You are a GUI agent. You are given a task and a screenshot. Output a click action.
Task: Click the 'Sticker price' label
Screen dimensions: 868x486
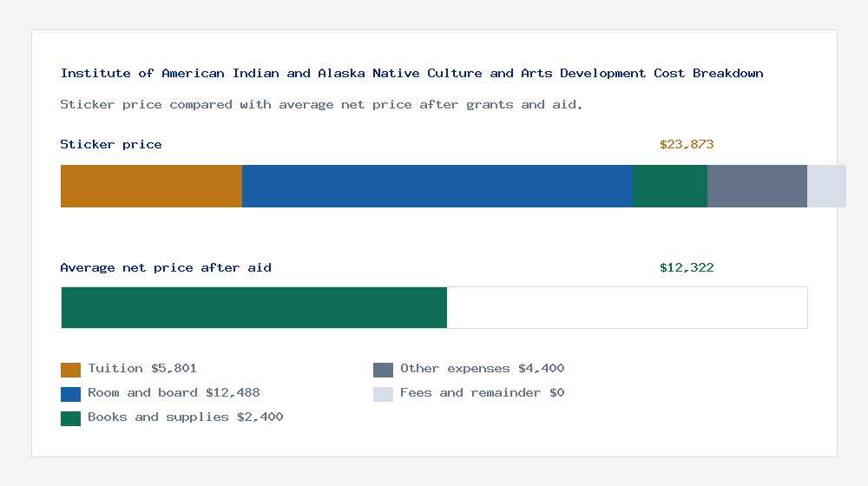coord(111,144)
